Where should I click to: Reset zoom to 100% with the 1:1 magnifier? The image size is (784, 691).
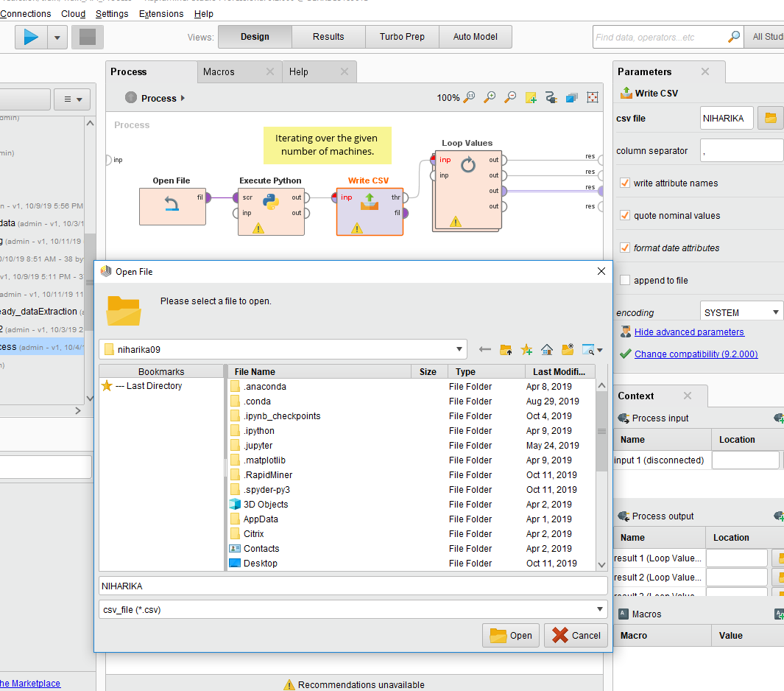[x=469, y=97]
